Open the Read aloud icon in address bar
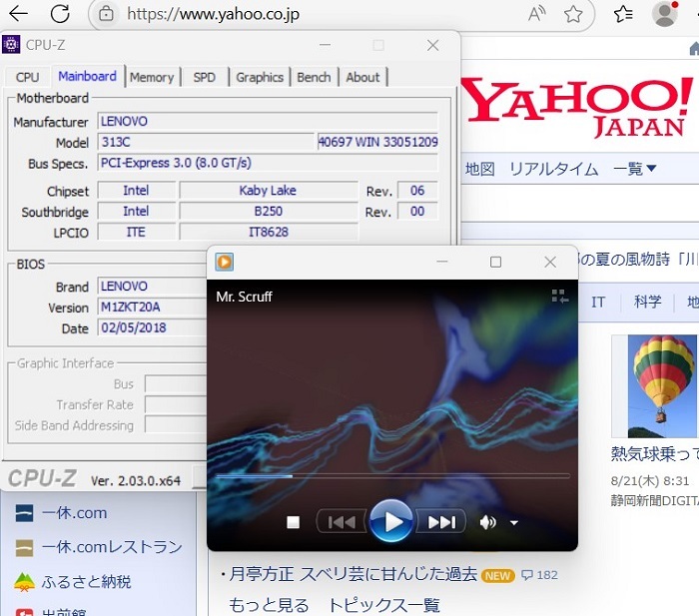This screenshot has height=616, width=699. point(537,14)
